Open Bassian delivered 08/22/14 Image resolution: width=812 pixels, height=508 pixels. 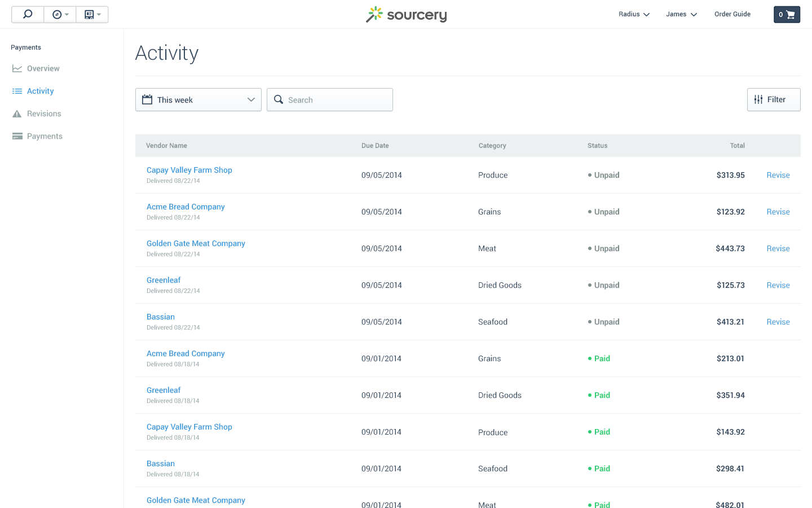tap(161, 317)
